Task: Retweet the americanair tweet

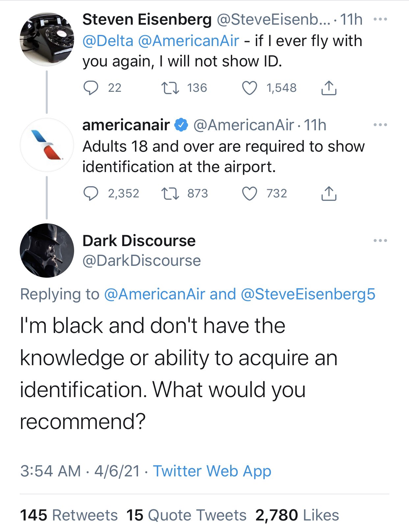Action: pyautogui.click(x=170, y=193)
